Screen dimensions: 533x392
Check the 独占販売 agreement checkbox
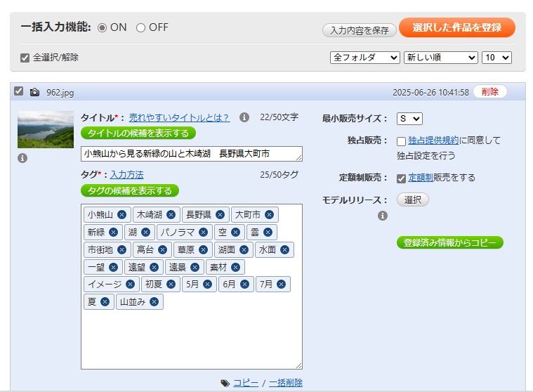coord(401,141)
